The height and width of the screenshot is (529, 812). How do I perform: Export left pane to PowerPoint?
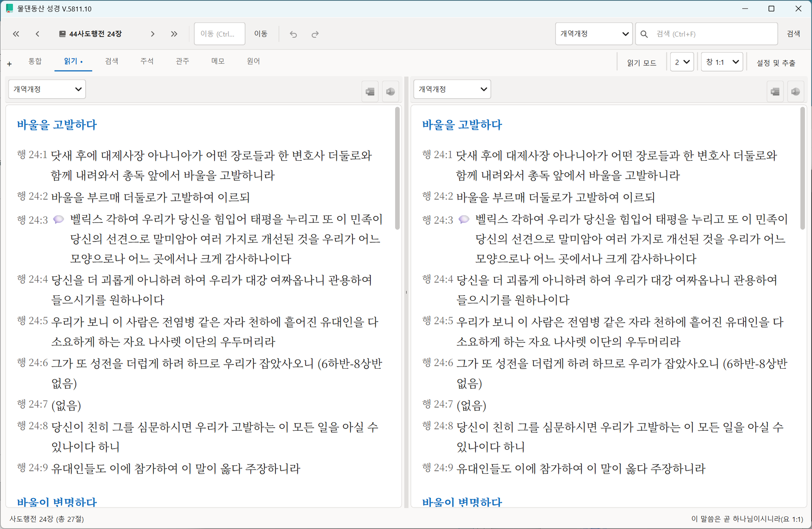click(x=390, y=91)
